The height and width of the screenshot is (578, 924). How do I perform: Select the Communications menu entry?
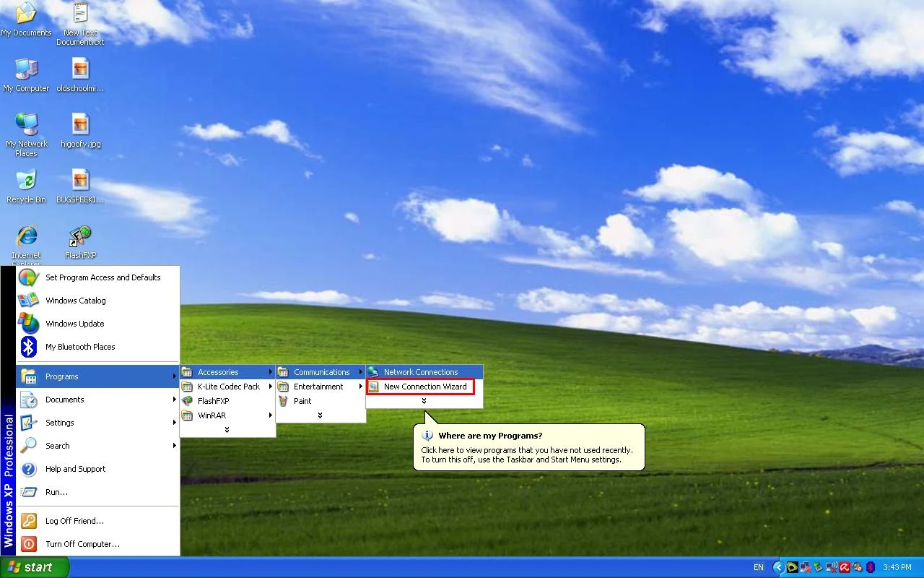(321, 372)
